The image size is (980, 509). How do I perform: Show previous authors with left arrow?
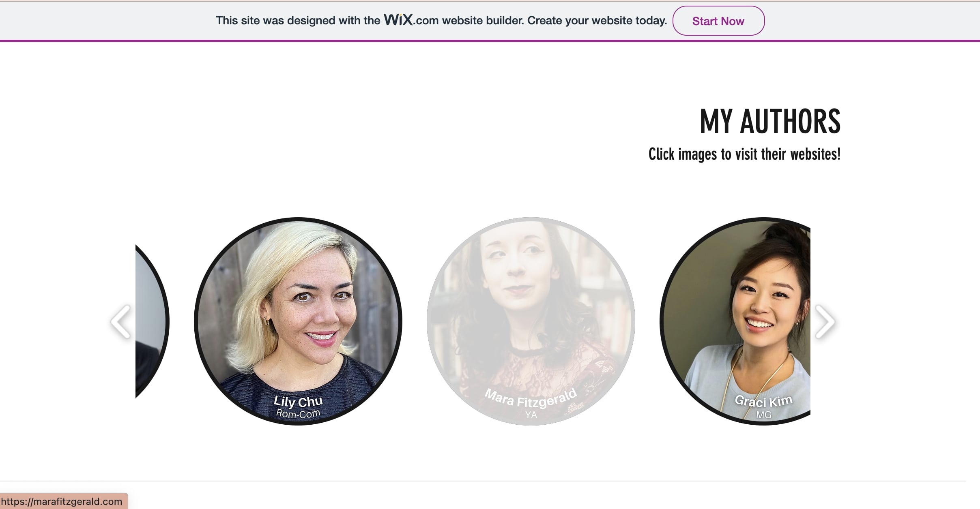click(121, 321)
